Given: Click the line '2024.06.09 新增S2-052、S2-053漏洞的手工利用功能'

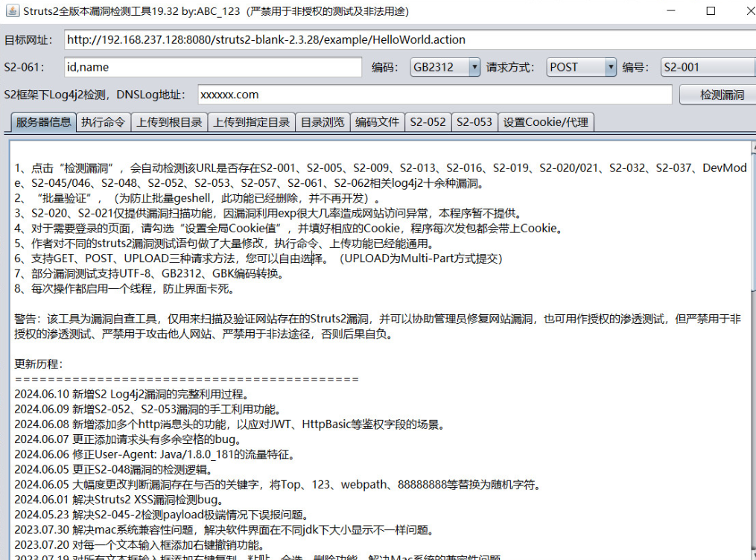Looking at the screenshot, I should (x=147, y=409).
